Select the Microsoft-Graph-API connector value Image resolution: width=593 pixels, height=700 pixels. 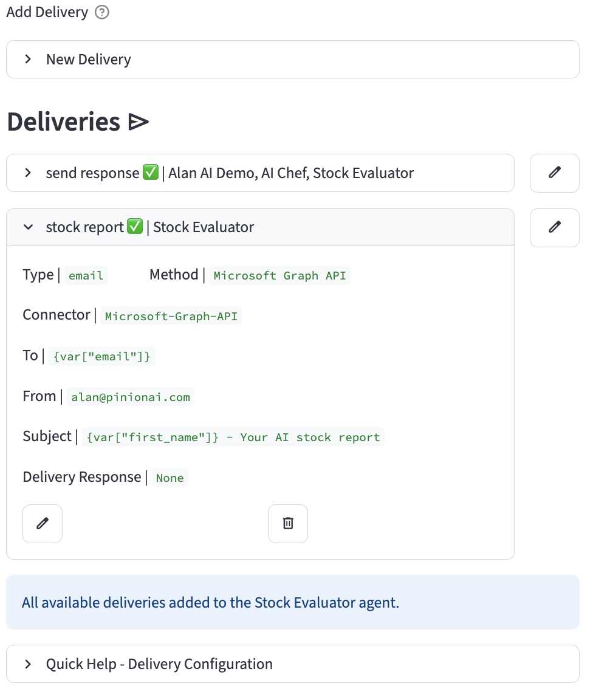pos(171,317)
